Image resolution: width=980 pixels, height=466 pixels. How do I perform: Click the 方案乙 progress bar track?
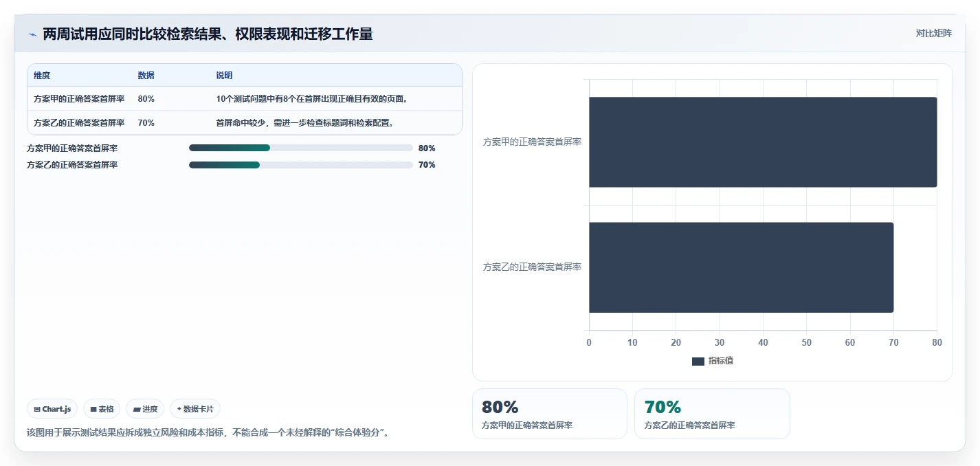[301, 165]
